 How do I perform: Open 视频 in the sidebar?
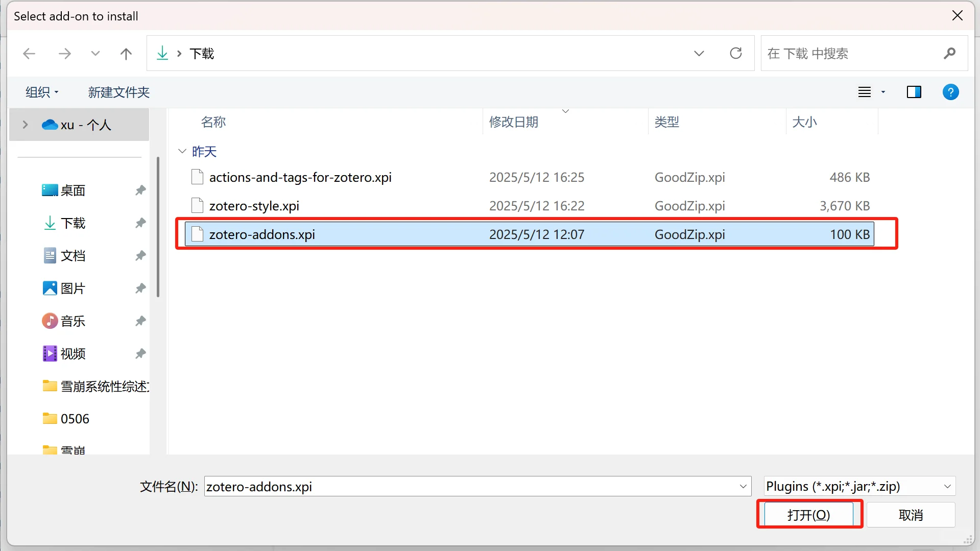[x=73, y=354]
